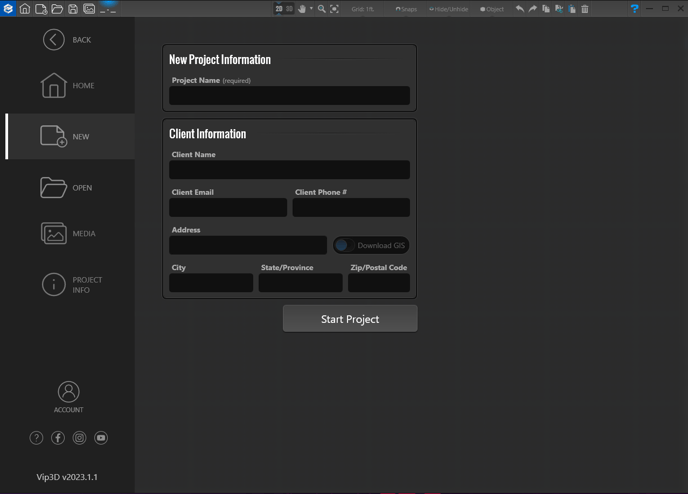Click the Vip3D v2023.1.1 version text
The image size is (688, 494).
67,477
